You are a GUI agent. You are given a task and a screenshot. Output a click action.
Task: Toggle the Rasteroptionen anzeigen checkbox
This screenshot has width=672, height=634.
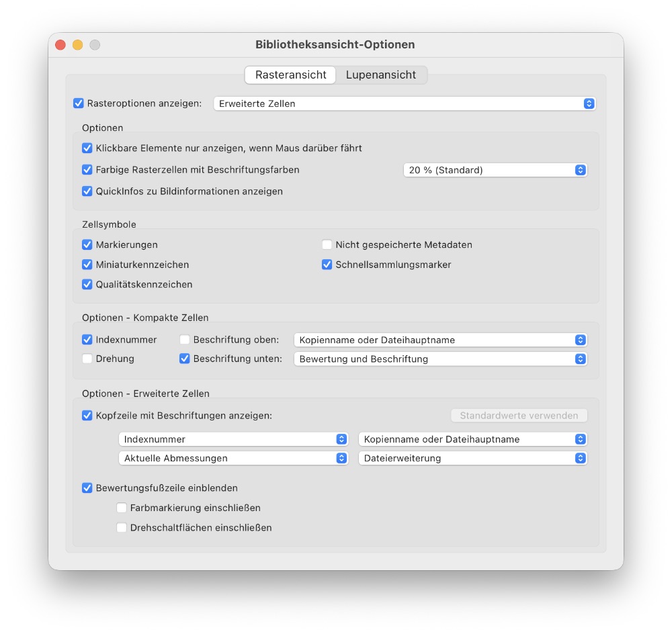[x=79, y=103]
